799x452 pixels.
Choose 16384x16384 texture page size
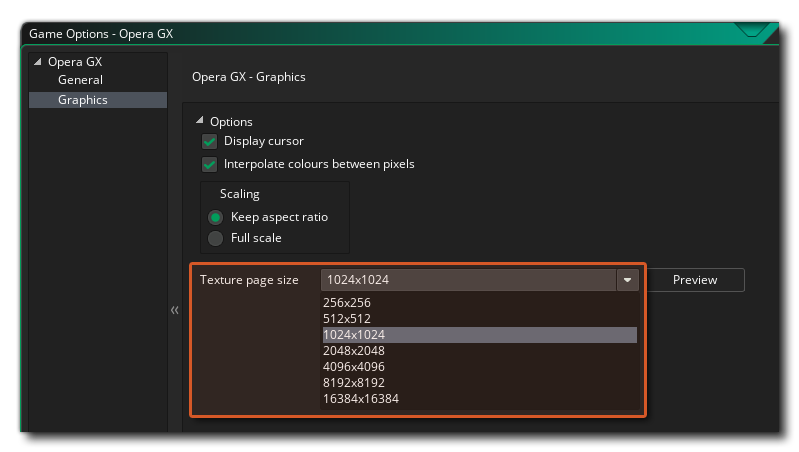[x=480, y=399]
